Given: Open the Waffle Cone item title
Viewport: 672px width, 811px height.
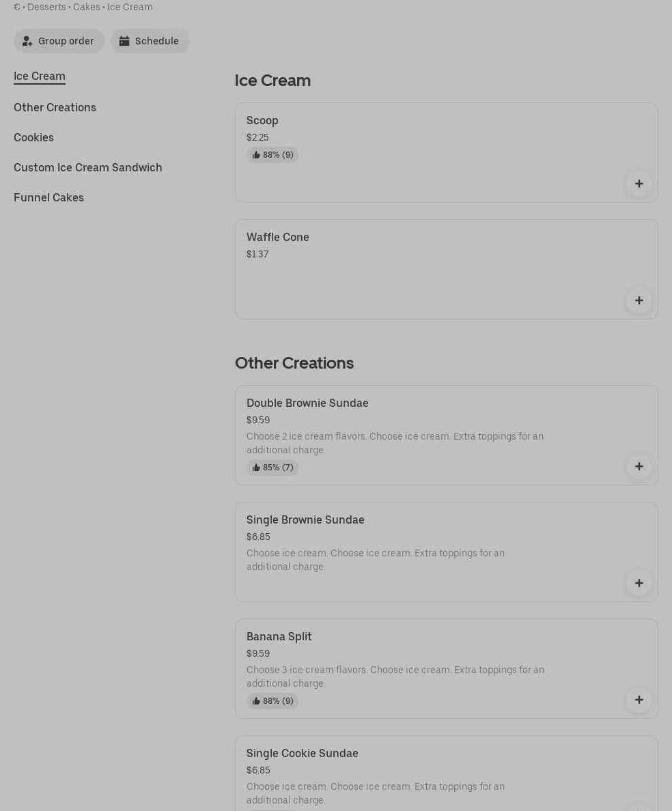Looking at the screenshot, I should click(277, 237).
